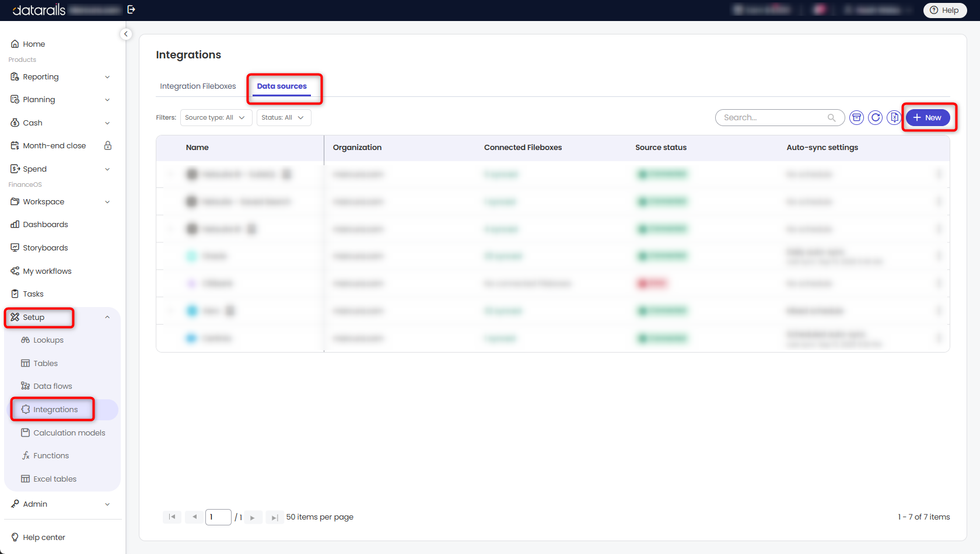This screenshot has height=554, width=980.
Task: Collapse the Setup menu chevron
Action: tap(107, 317)
